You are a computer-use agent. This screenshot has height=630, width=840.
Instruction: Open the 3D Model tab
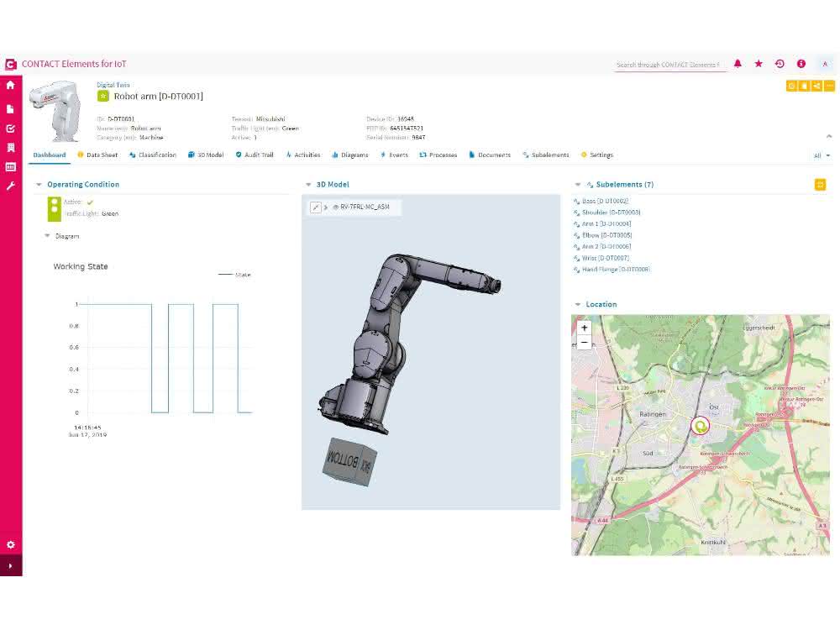206,155
